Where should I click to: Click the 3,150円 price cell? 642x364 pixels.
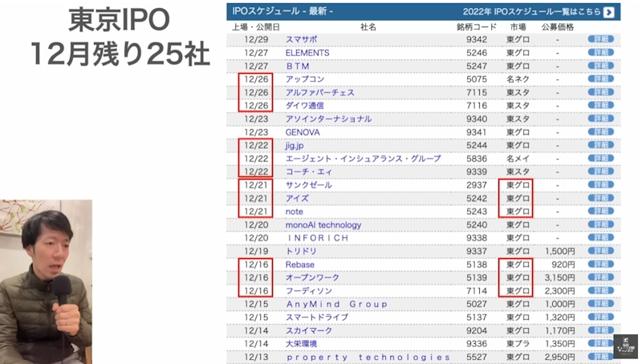[x=559, y=277]
